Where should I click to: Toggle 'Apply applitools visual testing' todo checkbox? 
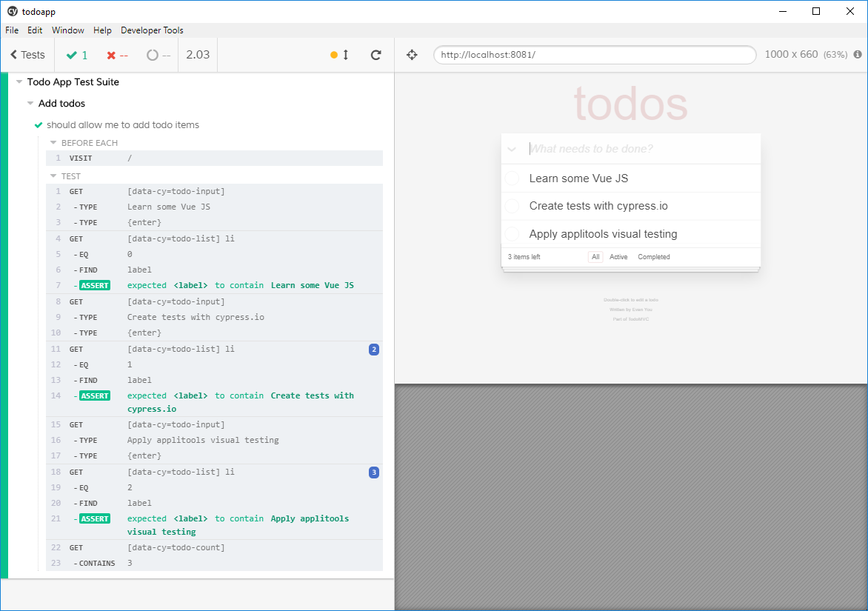[512, 234]
